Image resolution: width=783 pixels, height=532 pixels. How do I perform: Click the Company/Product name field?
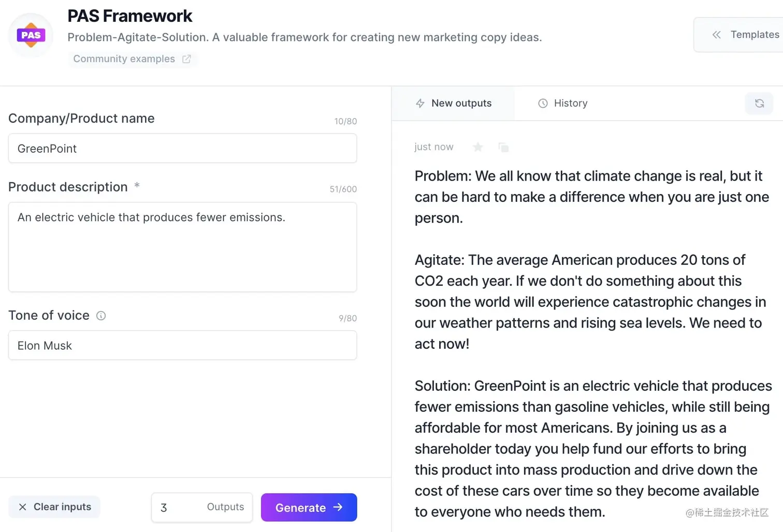tap(182, 149)
